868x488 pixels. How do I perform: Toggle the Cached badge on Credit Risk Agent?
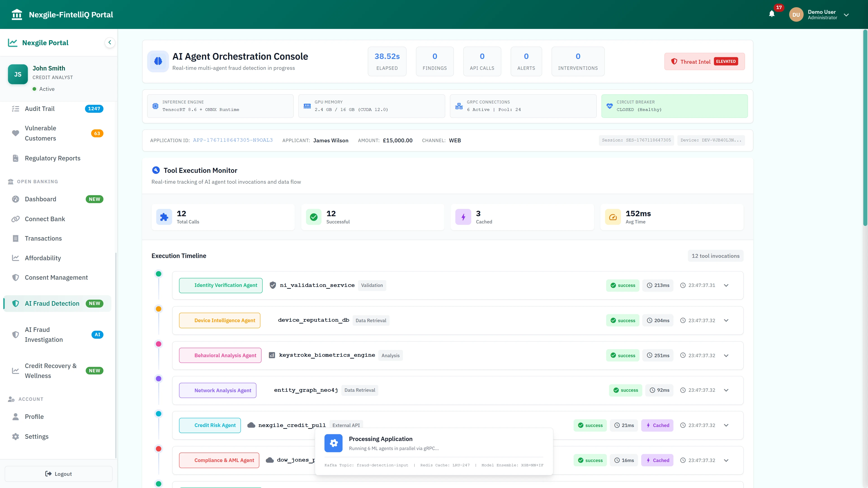(657, 425)
